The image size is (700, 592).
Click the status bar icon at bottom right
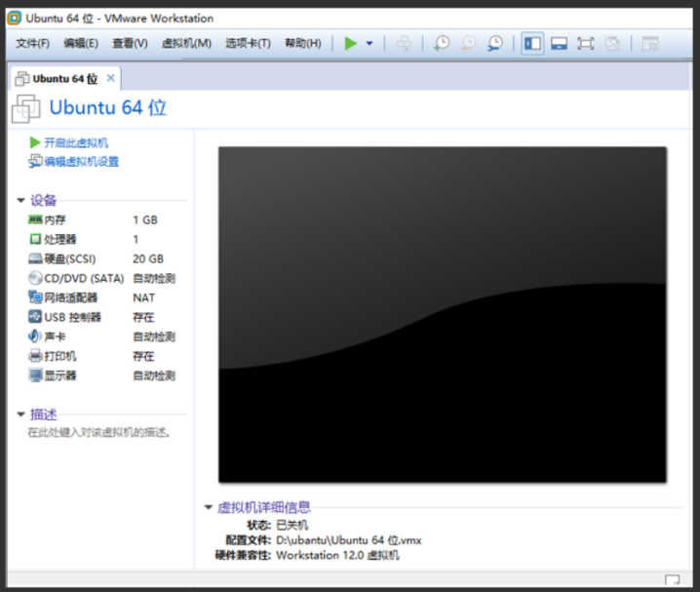tap(673, 579)
